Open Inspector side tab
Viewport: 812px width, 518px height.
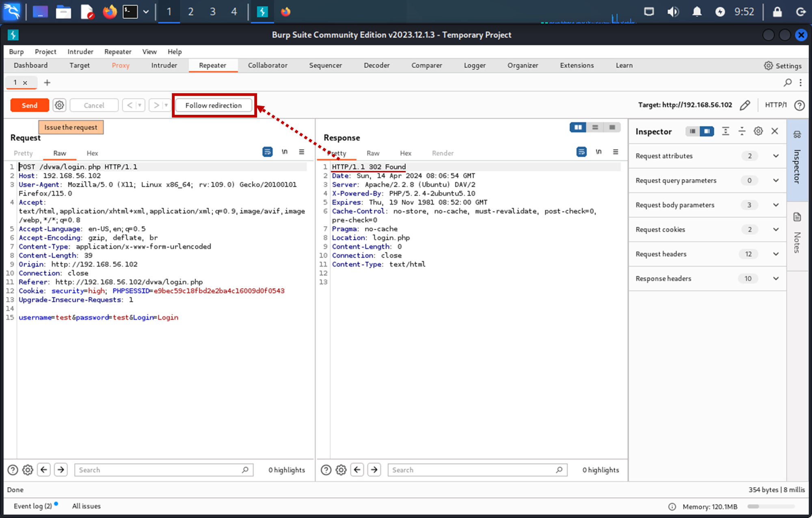click(x=797, y=160)
